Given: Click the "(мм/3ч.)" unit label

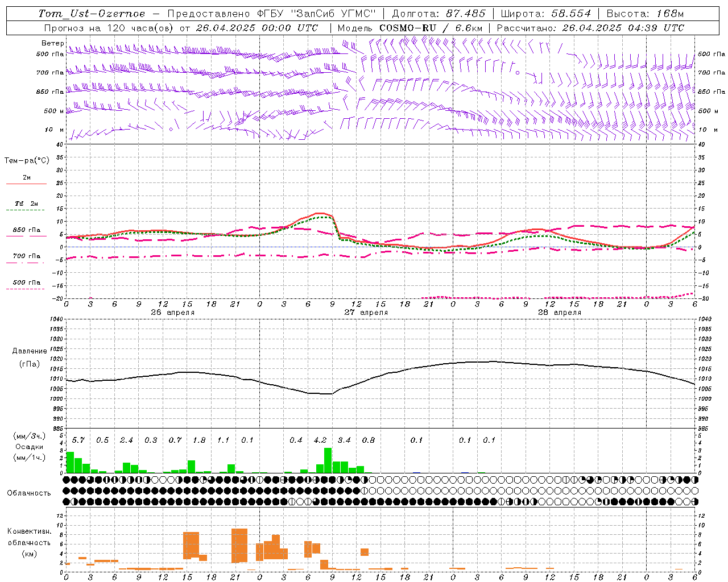Looking at the screenshot, I should pos(29,436).
